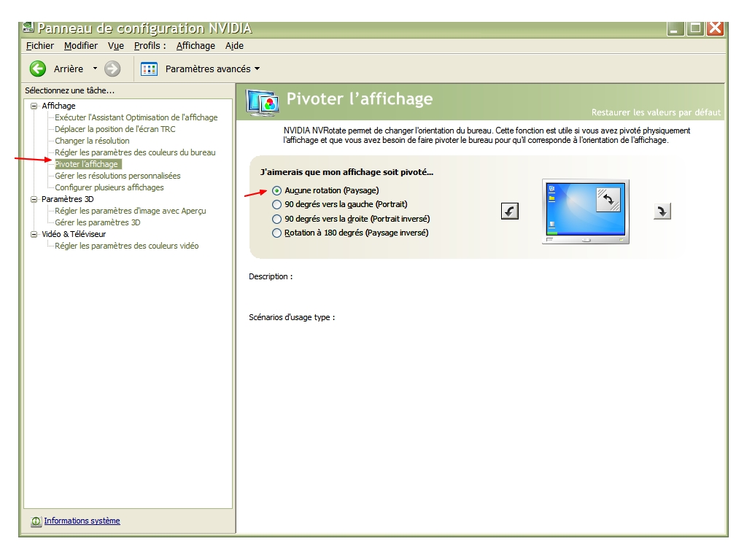Open the Fichier menu
Image resolution: width=747 pixels, height=560 pixels.
tap(39, 45)
